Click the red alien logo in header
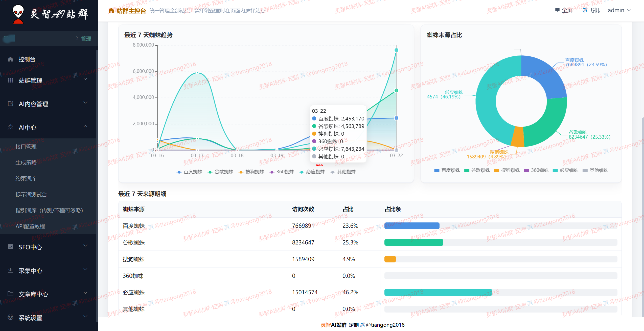This screenshot has width=644, height=331. tap(18, 14)
